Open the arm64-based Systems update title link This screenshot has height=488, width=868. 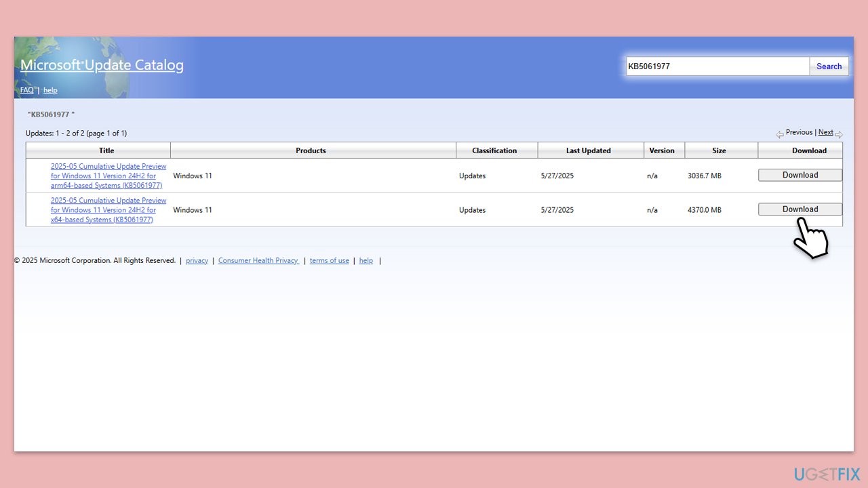108,176
